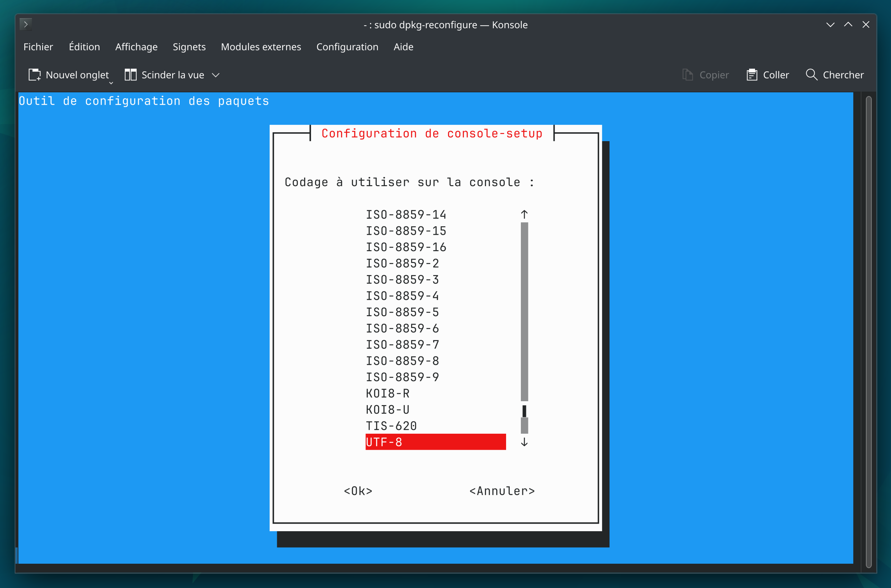Choose the <Annuler> button
This screenshot has width=891, height=588.
[502, 491]
